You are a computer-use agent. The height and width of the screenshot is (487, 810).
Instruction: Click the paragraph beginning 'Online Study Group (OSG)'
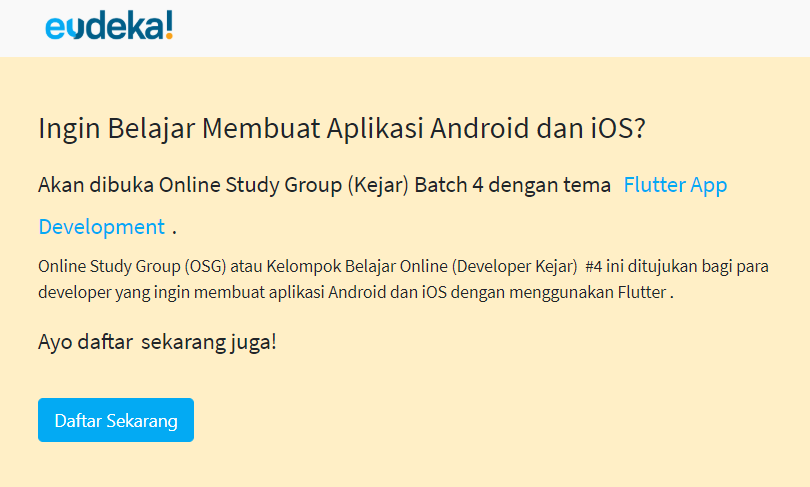(403, 279)
